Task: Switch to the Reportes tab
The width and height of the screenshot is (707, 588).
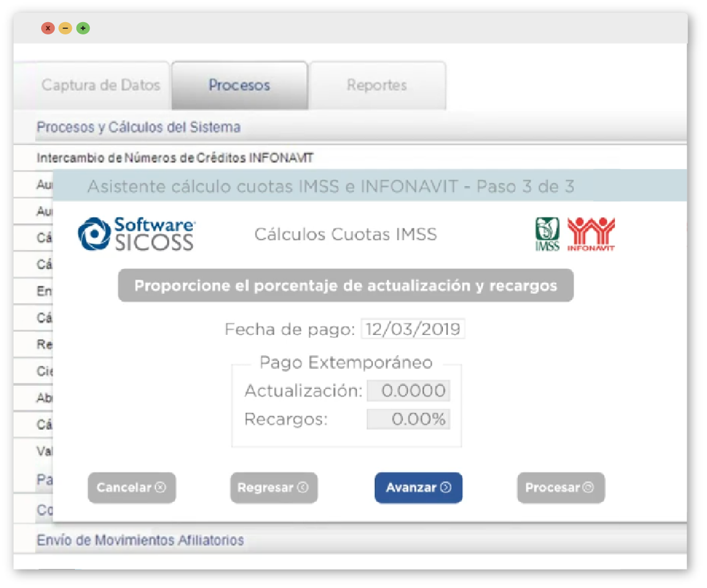Action: coord(377,85)
